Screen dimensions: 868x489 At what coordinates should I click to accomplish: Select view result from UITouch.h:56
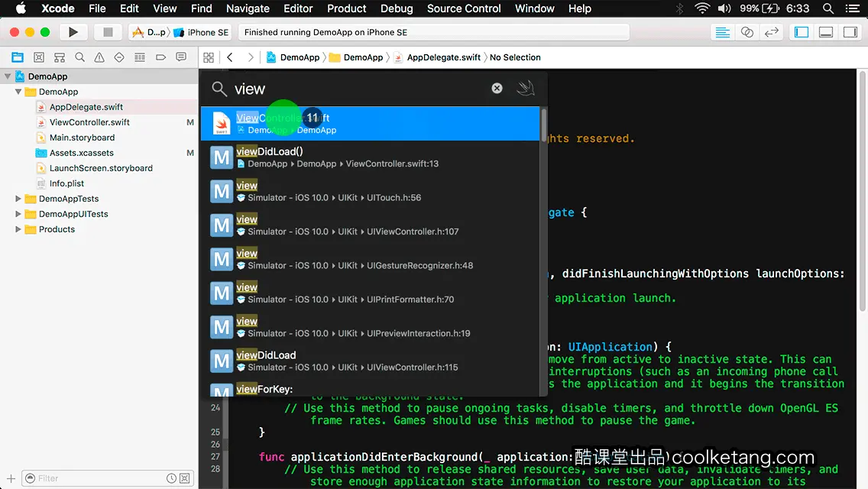370,191
